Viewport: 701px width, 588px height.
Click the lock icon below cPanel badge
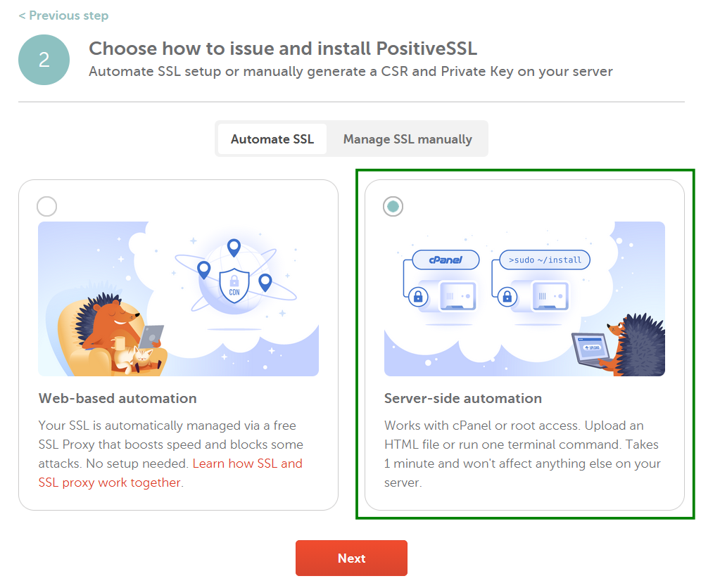(x=418, y=297)
